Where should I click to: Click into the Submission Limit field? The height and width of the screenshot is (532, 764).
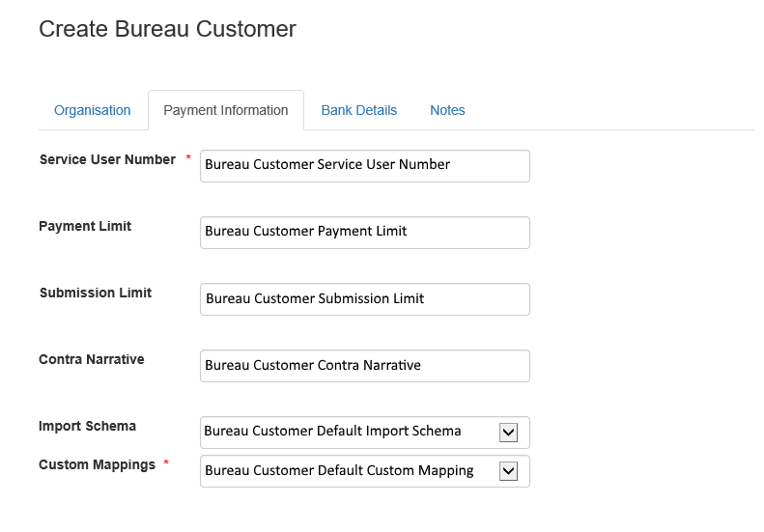(364, 298)
